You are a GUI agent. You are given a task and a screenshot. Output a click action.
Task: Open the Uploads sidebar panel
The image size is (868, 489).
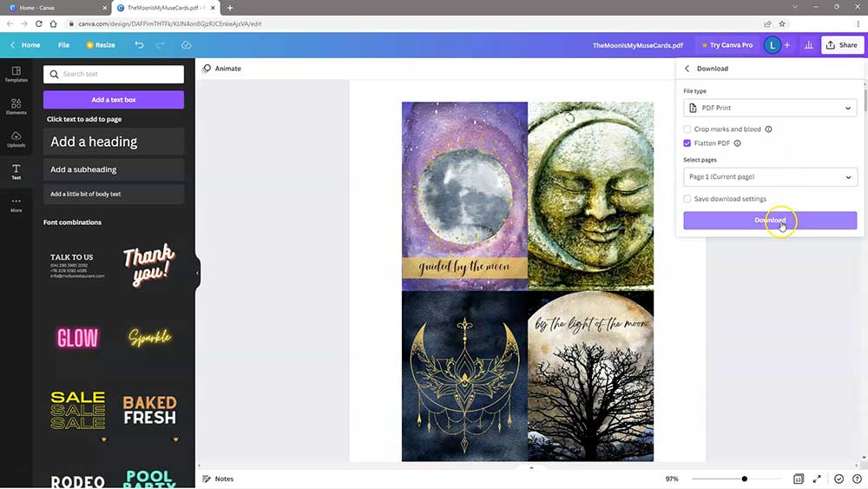[x=16, y=139]
